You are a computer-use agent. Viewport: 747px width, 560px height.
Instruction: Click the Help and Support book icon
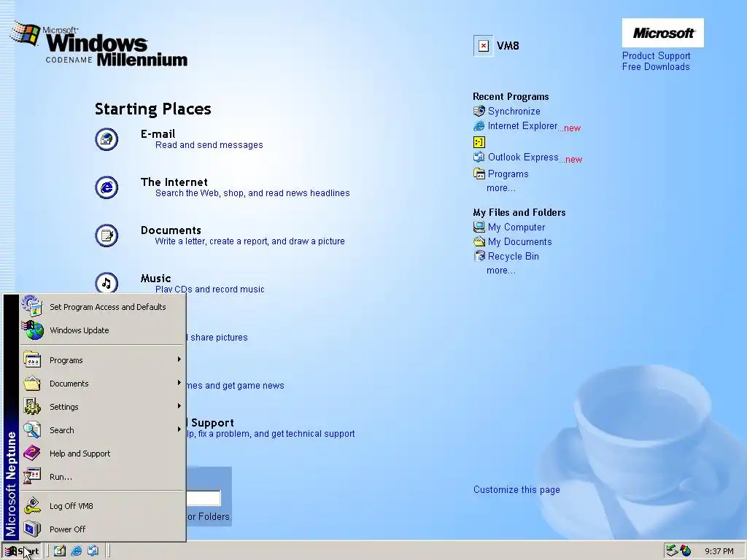(x=32, y=454)
